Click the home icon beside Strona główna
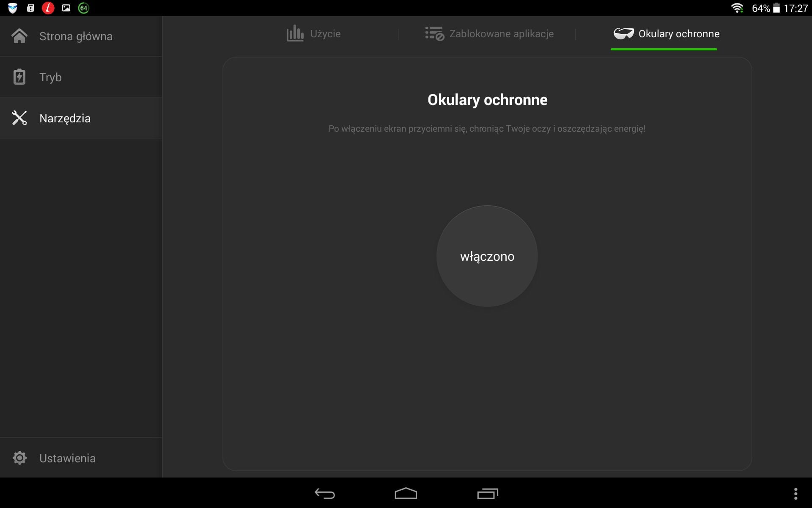This screenshot has width=812, height=508. (19, 36)
